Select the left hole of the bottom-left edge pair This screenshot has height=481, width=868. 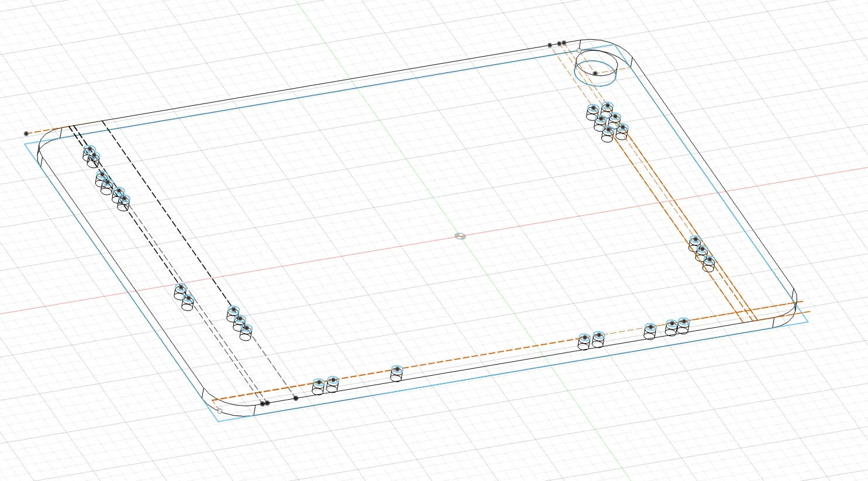318,386
